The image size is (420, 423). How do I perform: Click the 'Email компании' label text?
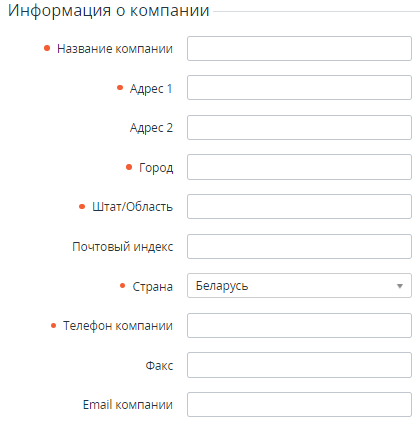(128, 405)
